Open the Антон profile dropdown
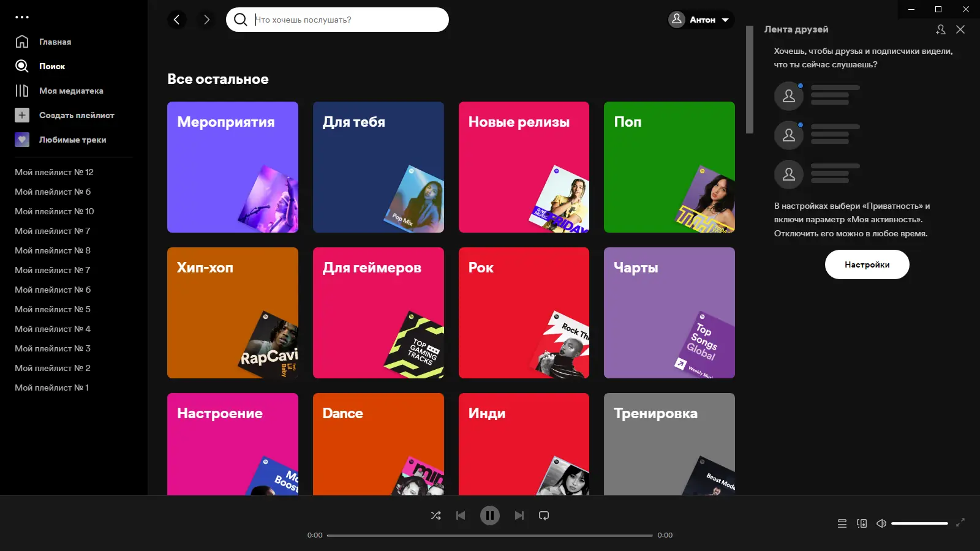The height and width of the screenshot is (551, 980). click(701, 20)
